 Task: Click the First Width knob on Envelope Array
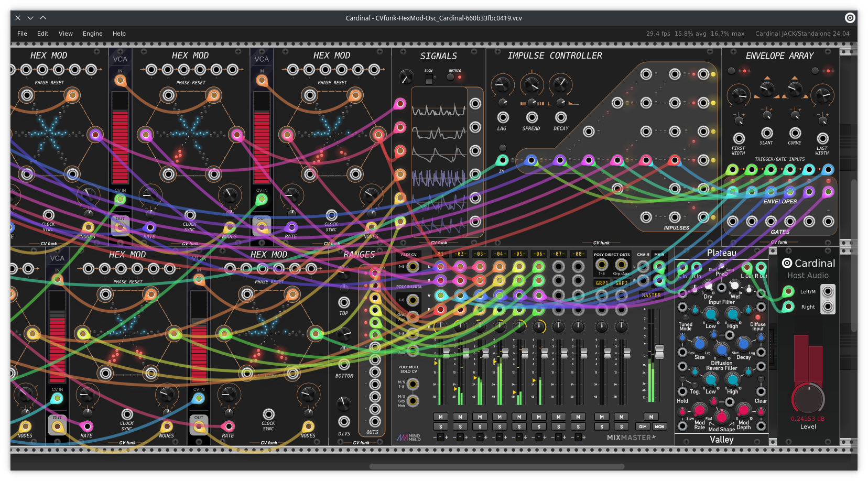pyautogui.click(x=739, y=95)
